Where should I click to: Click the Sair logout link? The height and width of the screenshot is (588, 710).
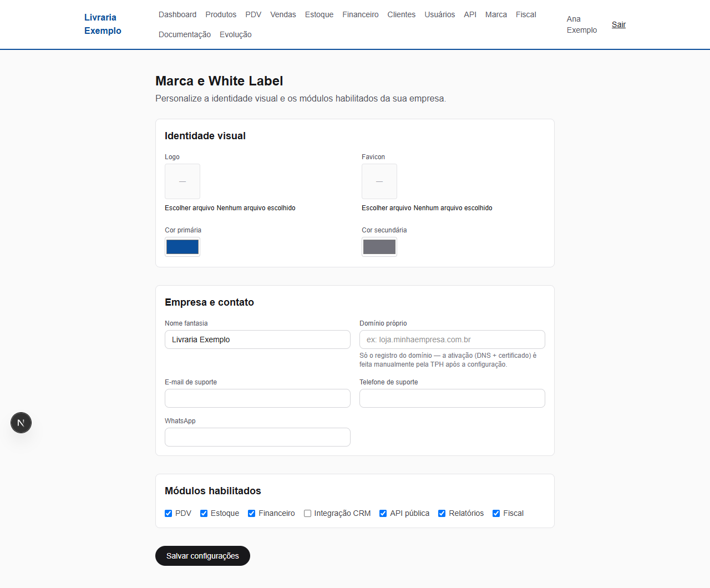[x=618, y=24]
